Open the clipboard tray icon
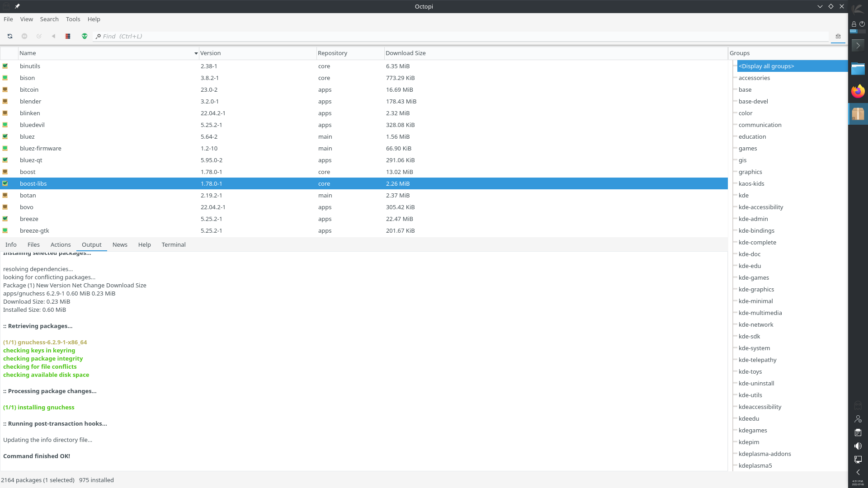This screenshot has width=868, height=488. point(858,432)
